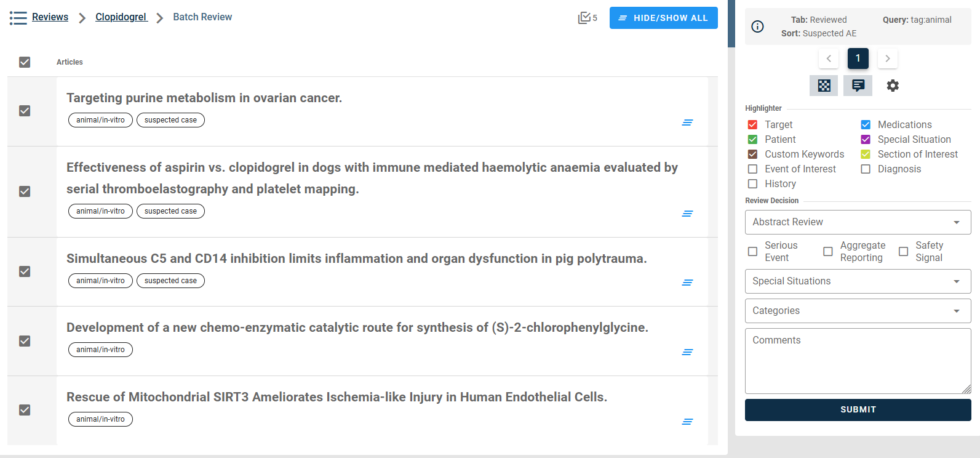The width and height of the screenshot is (980, 458).
Task: Go to next page arrow
Action: 887,58
